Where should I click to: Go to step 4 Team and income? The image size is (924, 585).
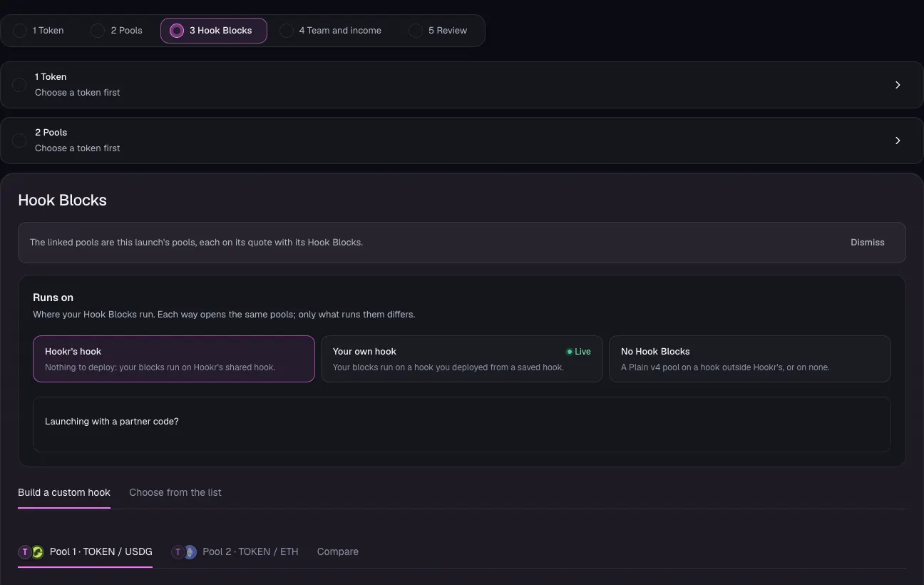tap(330, 31)
